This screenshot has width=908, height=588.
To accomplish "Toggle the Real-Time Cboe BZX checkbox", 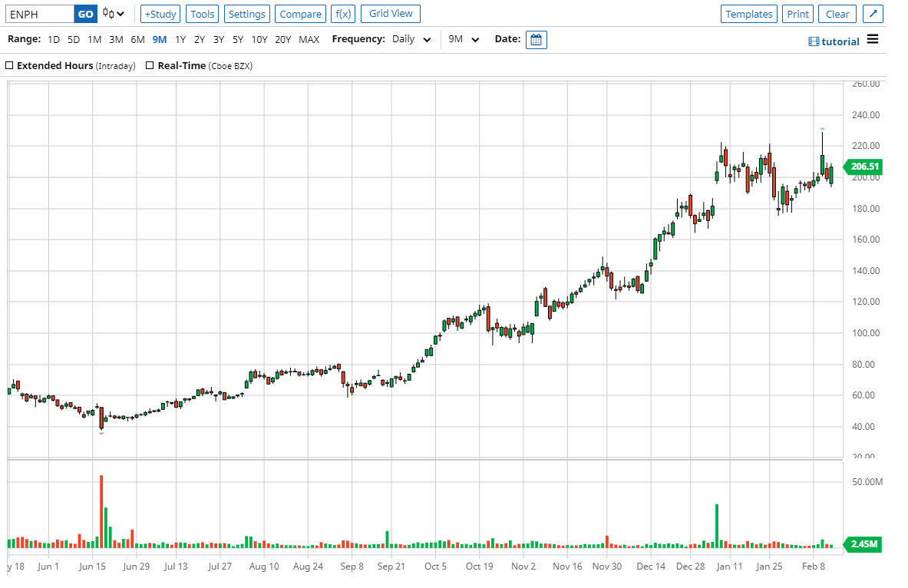I will pyautogui.click(x=150, y=66).
